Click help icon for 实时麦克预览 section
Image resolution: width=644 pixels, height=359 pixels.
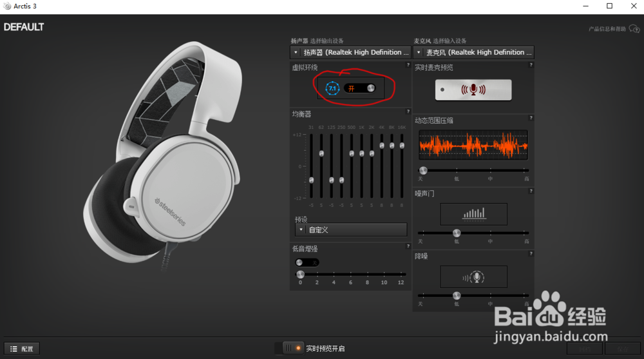tap(531, 65)
